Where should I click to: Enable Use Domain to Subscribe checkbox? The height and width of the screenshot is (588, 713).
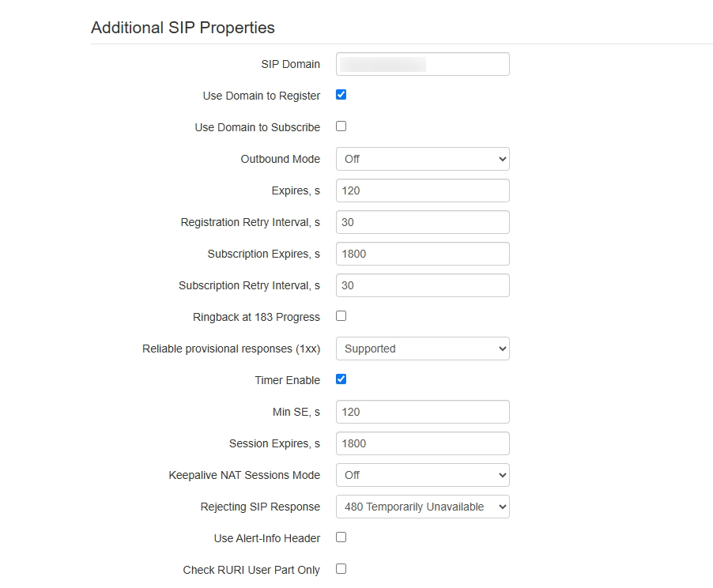coord(341,126)
